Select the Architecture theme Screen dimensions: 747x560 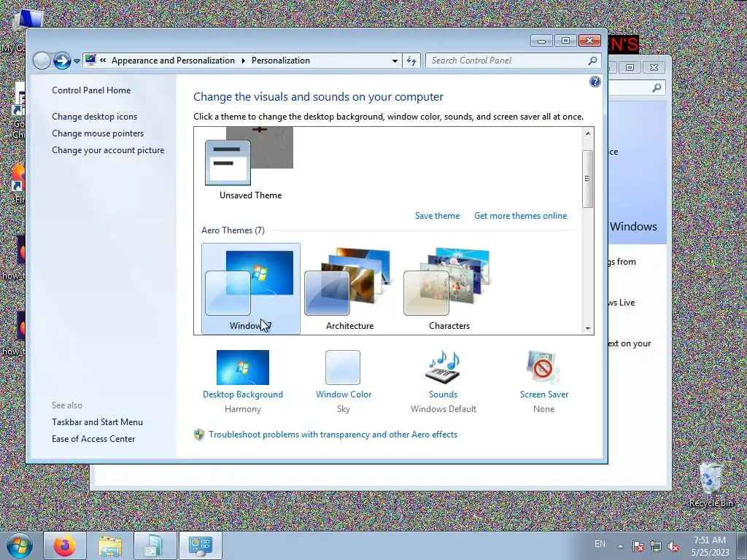349,289
